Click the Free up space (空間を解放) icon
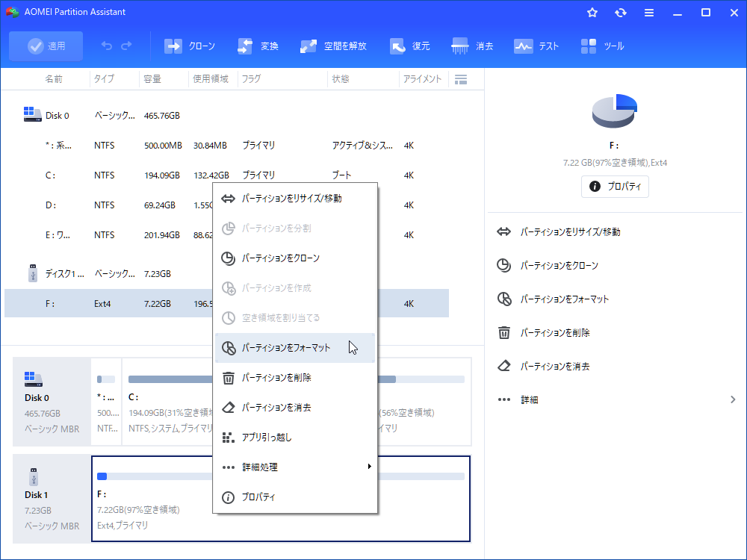Viewport: 747px width, 560px height. pos(309,46)
